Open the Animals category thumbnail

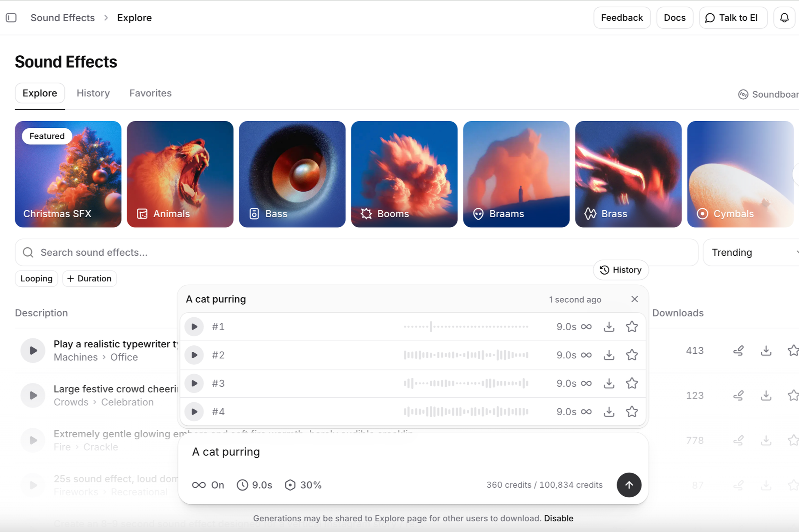coord(180,174)
